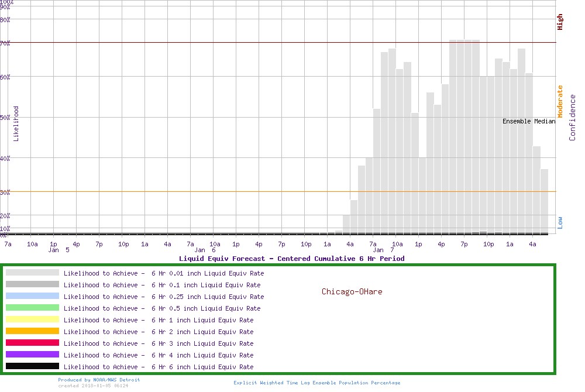Click the Liquid Equiv Forecast chart title

pyautogui.click(x=291, y=259)
